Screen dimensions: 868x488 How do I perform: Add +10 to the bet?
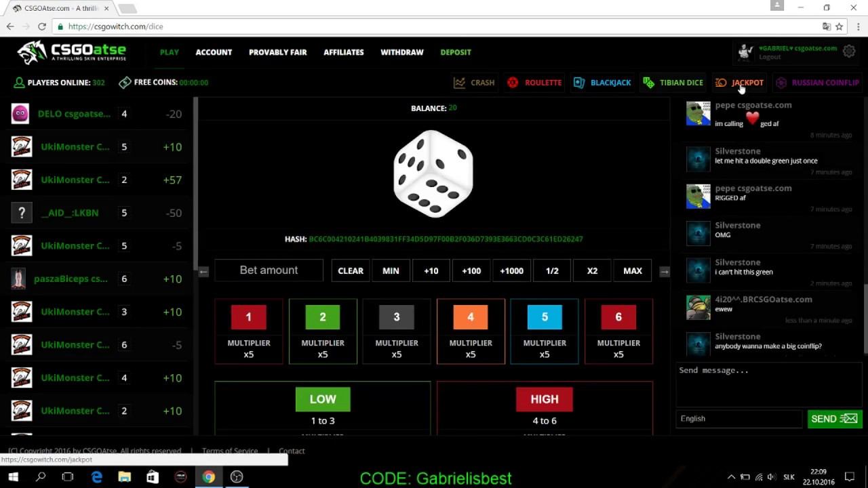pos(431,270)
